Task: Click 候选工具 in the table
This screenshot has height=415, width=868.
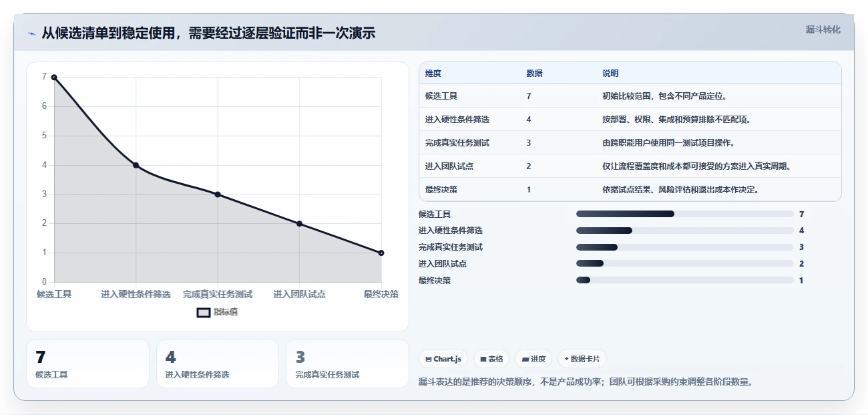Action: (x=441, y=96)
